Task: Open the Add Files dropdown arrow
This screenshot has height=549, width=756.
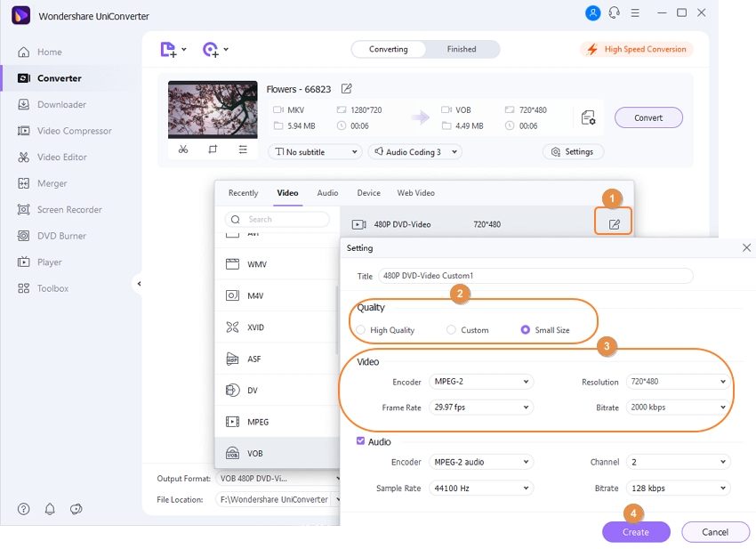Action: [184, 49]
